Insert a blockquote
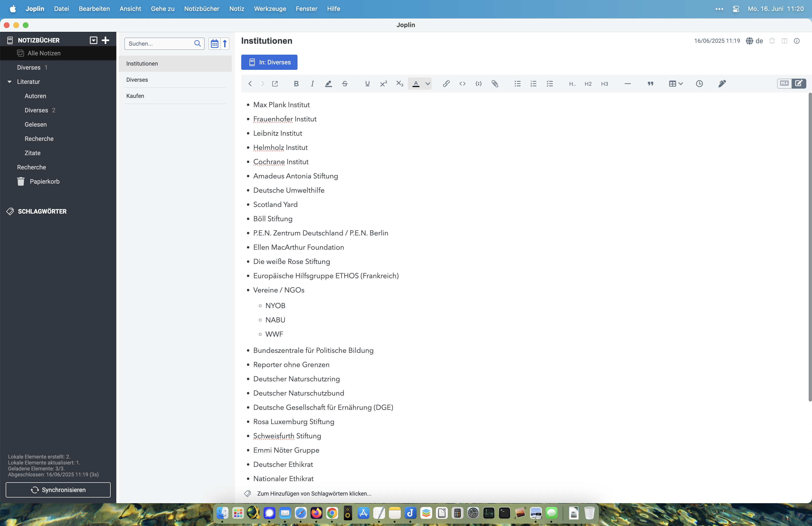The height and width of the screenshot is (526, 812). [650, 84]
